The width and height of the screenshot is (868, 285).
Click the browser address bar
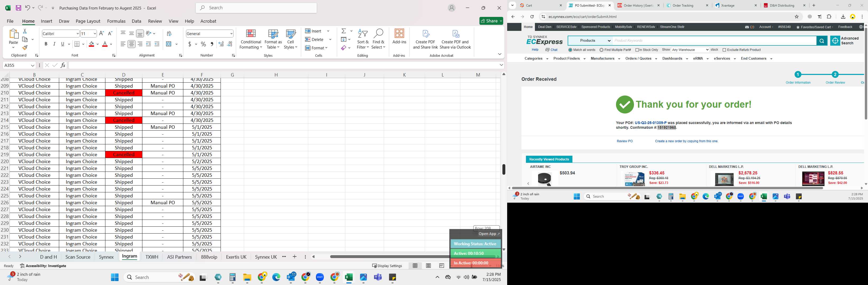pos(669,16)
